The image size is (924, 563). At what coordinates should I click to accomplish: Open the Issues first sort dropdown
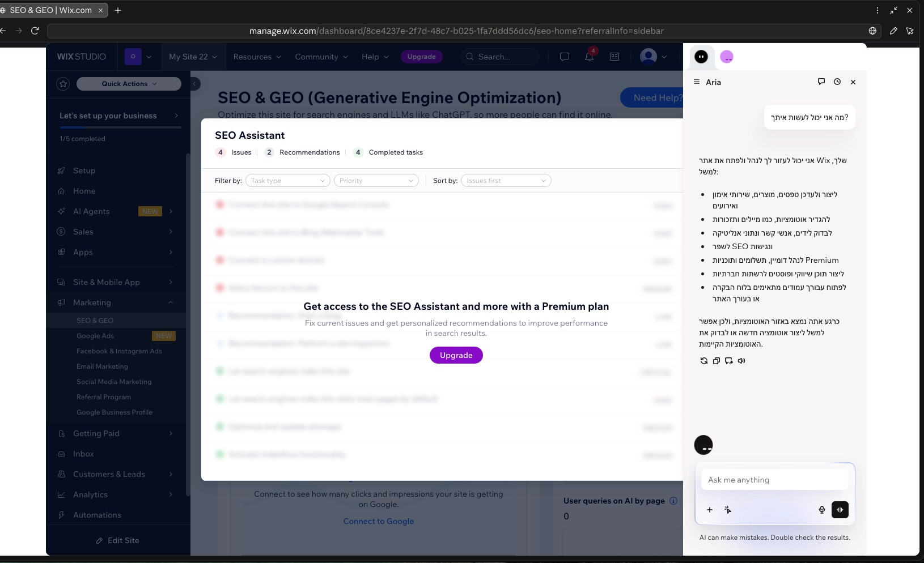point(506,181)
